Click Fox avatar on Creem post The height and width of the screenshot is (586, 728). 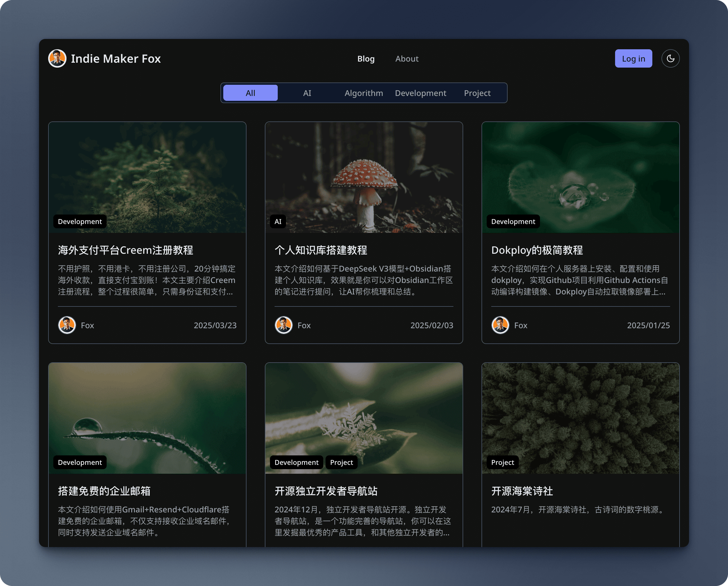click(x=67, y=325)
